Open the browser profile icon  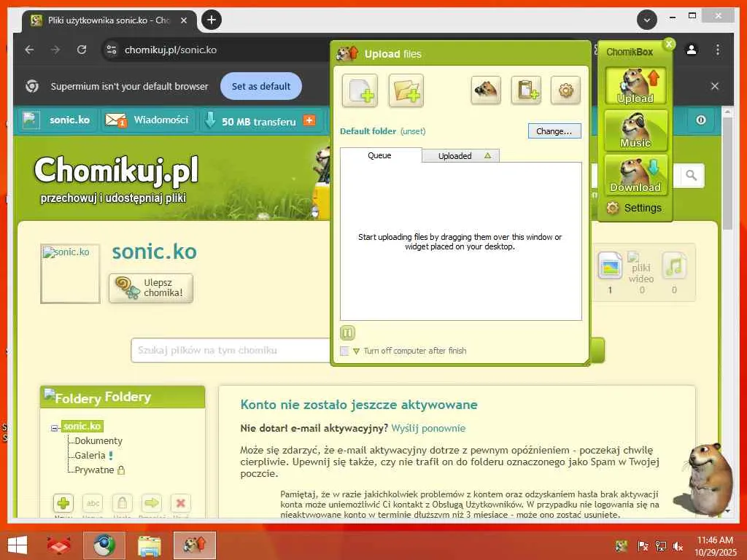click(692, 50)
